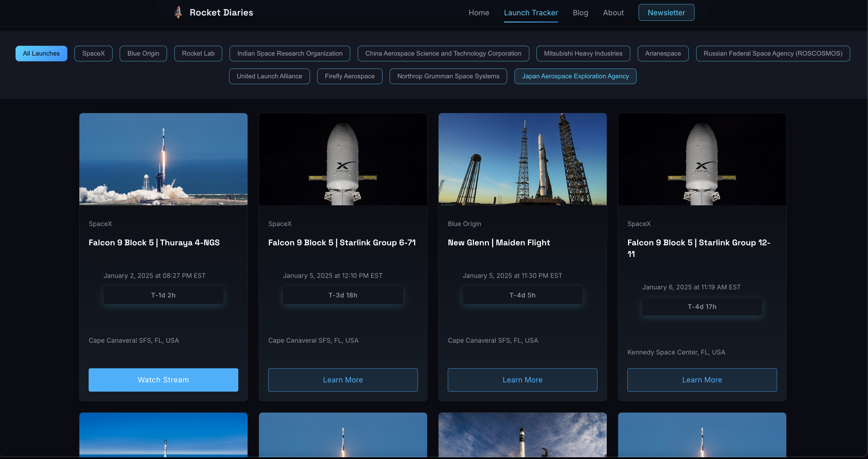
Task: Click Learn More for Starlink Group 6-71
Action: pos(343,380)
